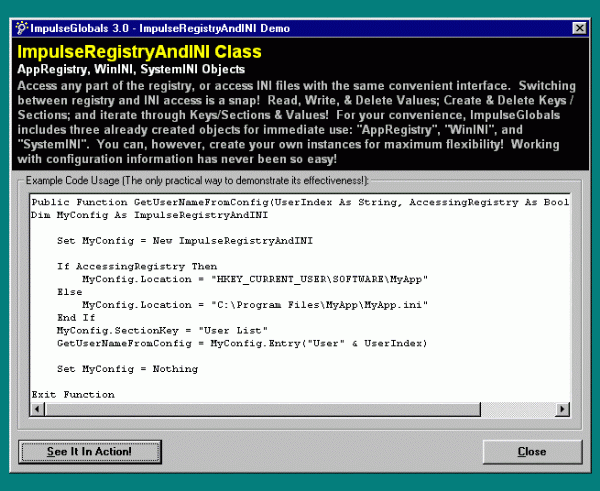Click the MyApp.ini location code line

point(255,305)
